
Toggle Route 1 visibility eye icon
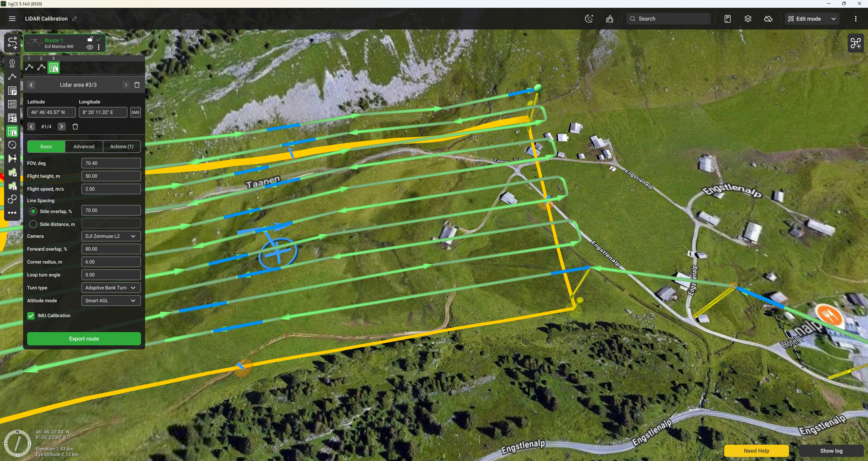[90, 47]
